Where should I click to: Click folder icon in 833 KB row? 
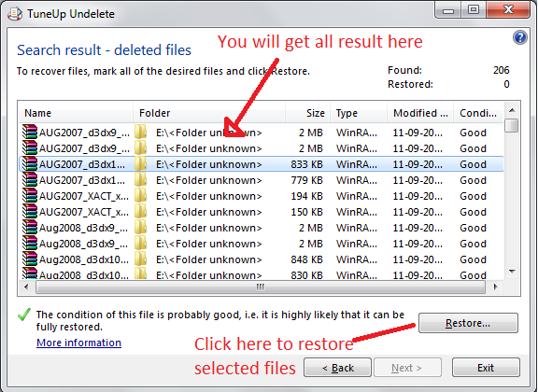[x=141, y=164]
